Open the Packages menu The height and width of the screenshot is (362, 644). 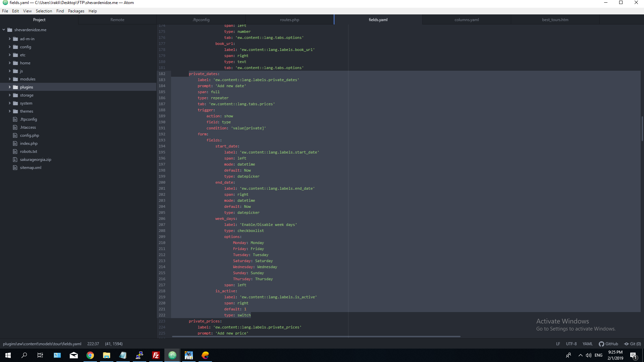pyautogui.click(x=76, y=11)
